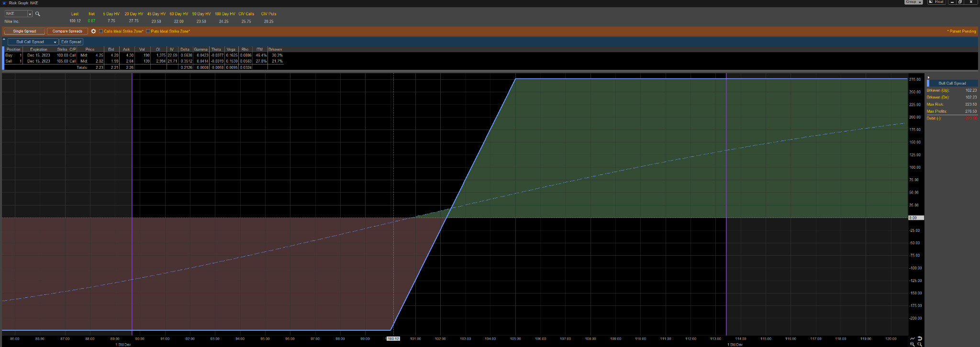Click the Float window button
This screenshot has width=980, height=347.
(936, 2)
